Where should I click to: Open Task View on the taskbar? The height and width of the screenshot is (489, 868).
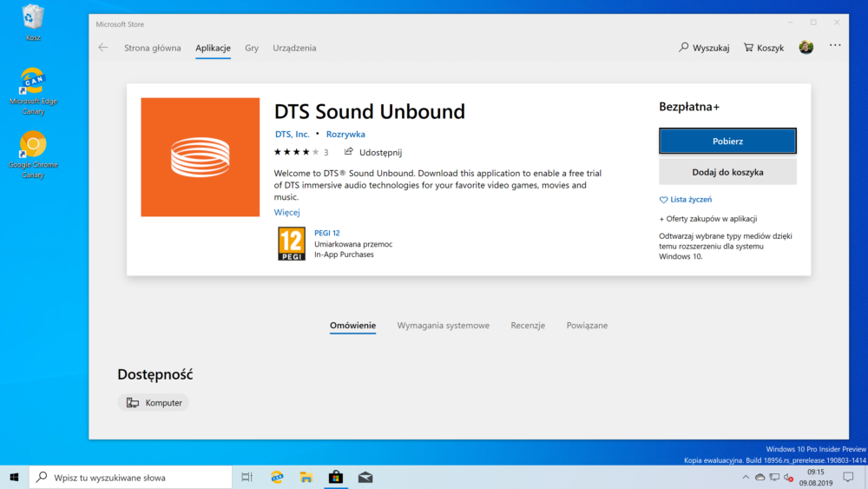247,478
